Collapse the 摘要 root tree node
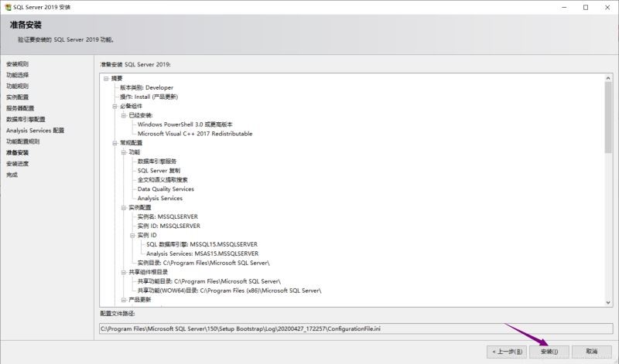Image resolution: width=619 pixels, height=364 pixels. 106,79
